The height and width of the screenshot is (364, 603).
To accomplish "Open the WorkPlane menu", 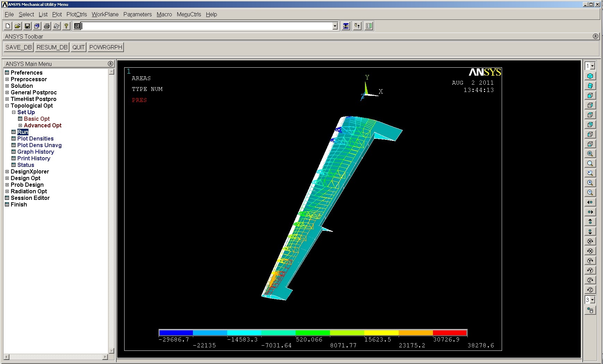I will click(105, 14).
